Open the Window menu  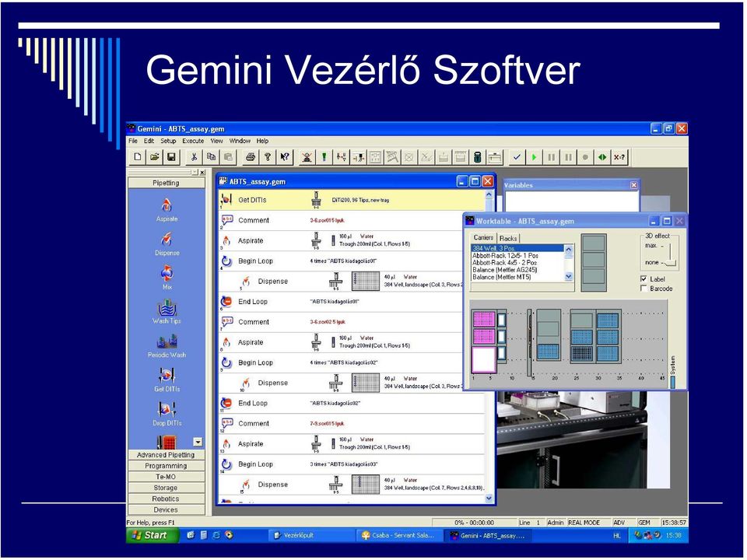[x=240, y=141]
